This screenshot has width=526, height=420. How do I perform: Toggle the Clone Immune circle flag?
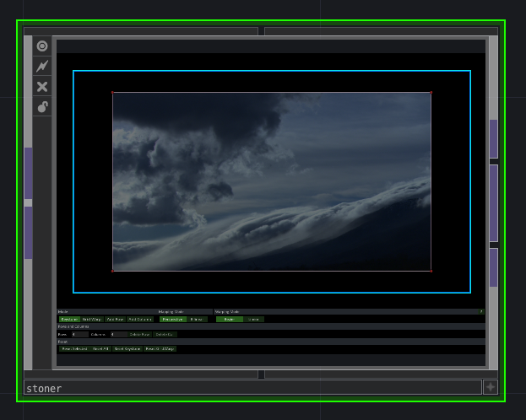point(42,46)
